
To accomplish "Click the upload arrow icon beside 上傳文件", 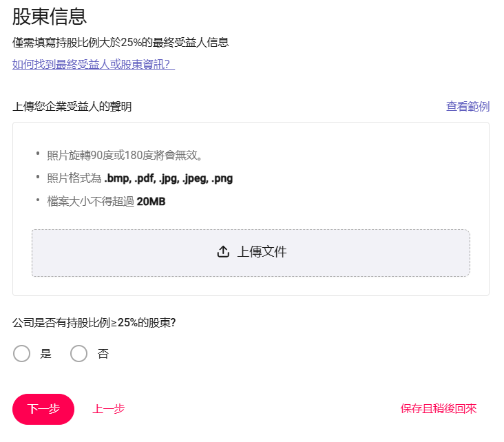I will pos(223,252).
